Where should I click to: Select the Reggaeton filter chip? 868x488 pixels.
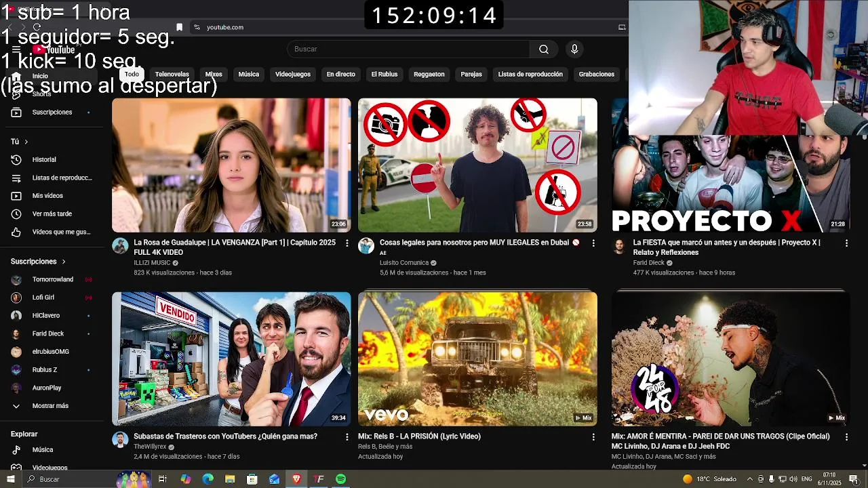tap(429, 74)
